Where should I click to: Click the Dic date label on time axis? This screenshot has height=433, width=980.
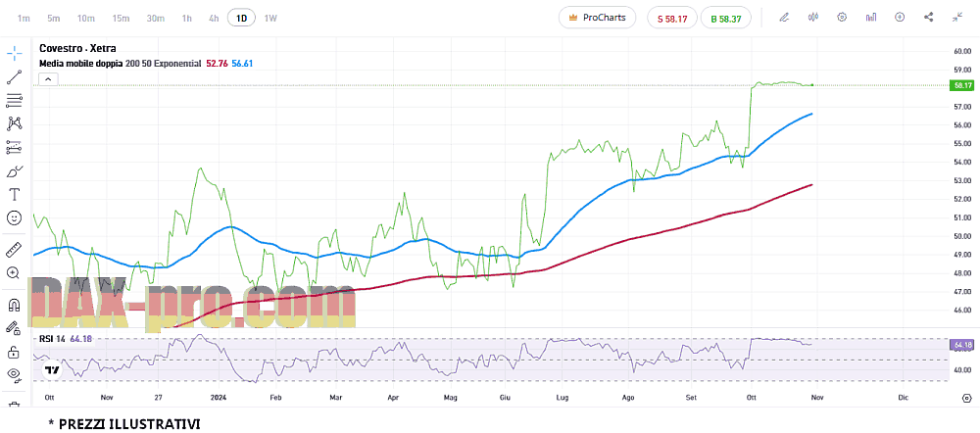(x=903, y=398)
